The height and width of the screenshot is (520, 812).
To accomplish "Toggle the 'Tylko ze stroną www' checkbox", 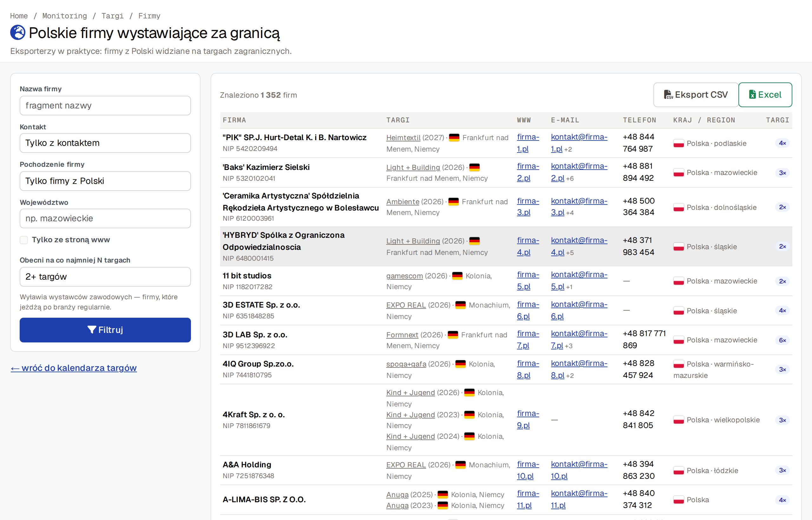I will pos(24,240).
